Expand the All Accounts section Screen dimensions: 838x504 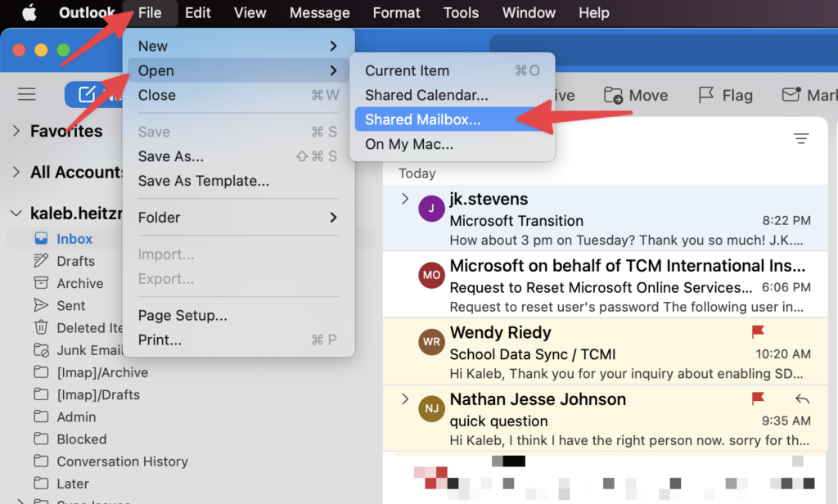pos(16,172)
